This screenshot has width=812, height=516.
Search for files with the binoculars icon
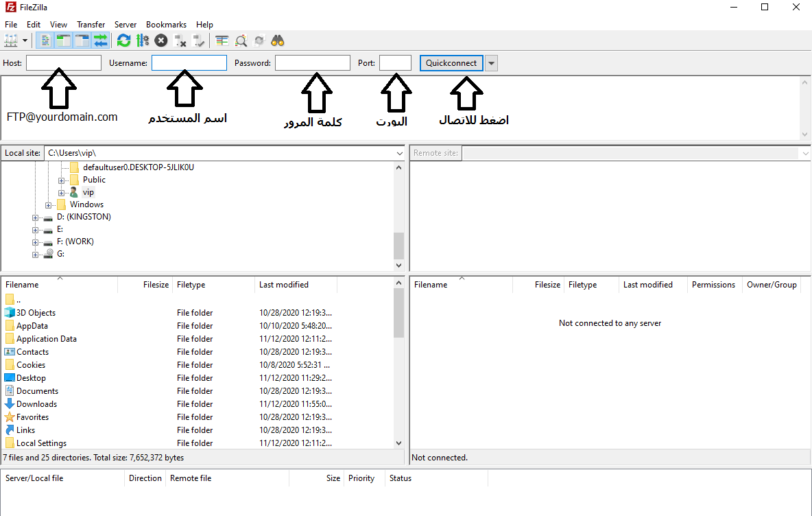pos(278,40)
